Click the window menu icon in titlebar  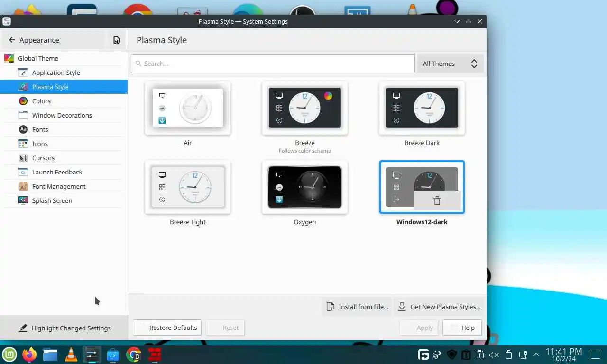7,21
